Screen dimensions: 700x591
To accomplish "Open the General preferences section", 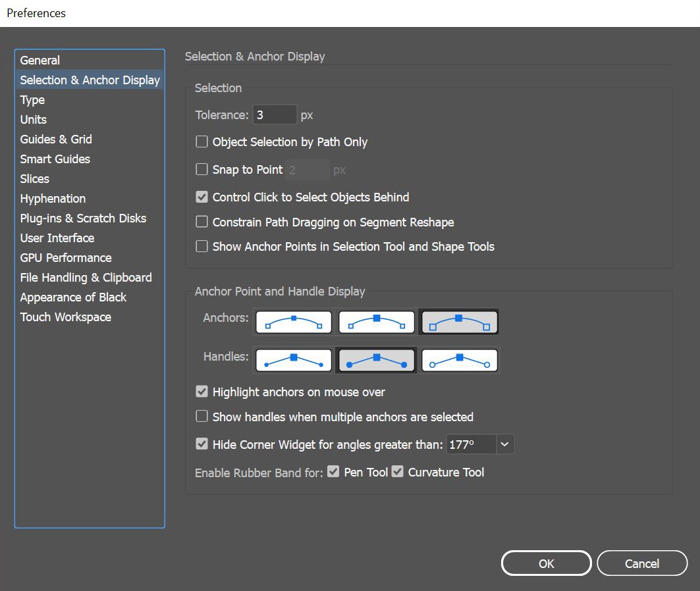I will coord(90,60).
